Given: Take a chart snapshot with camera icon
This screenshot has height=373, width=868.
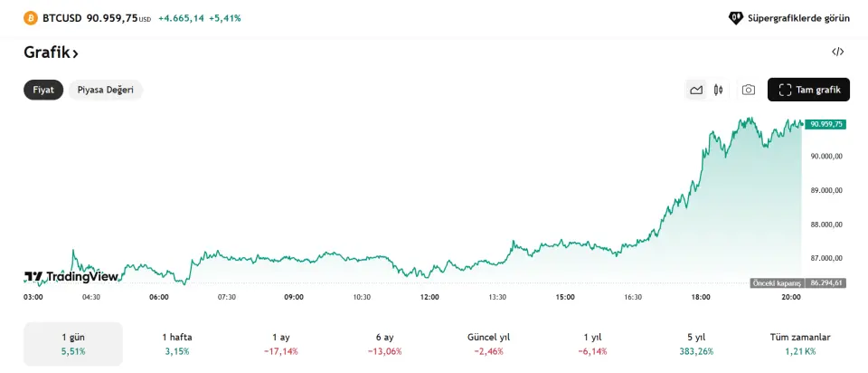Looking at the screenshot, I should click(749, 90).
